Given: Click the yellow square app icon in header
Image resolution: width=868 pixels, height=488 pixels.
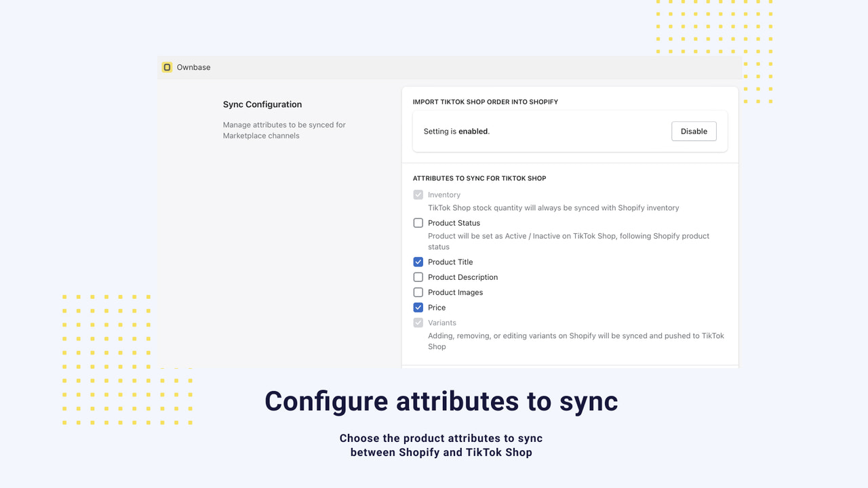Looking at the screenshot, I should (167, 67).
